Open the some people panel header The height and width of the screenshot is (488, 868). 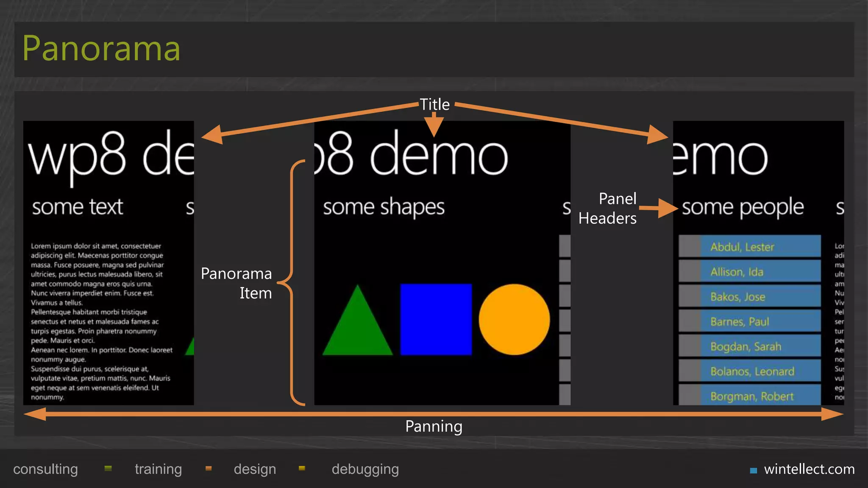pos(743,208)
